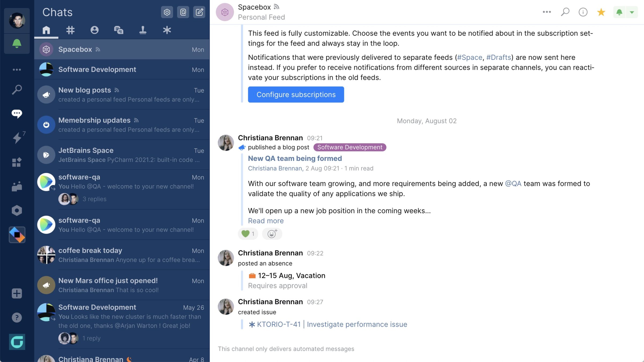
Task: Open channel info icon in header
Action: coord(583,12)
